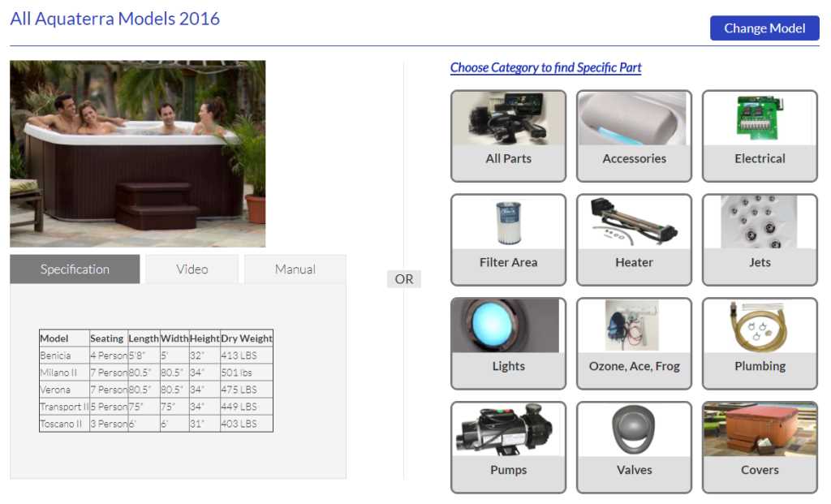Select the Verona model cell
This screenshot has height=504, width=831.
pos(64,390)
